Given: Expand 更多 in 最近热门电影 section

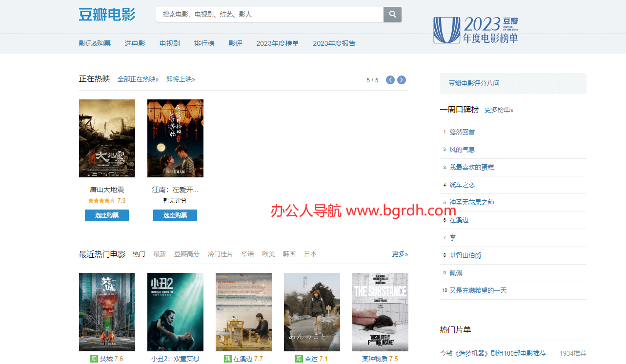Looking at the screenshot, I should [x=400, y=254].
